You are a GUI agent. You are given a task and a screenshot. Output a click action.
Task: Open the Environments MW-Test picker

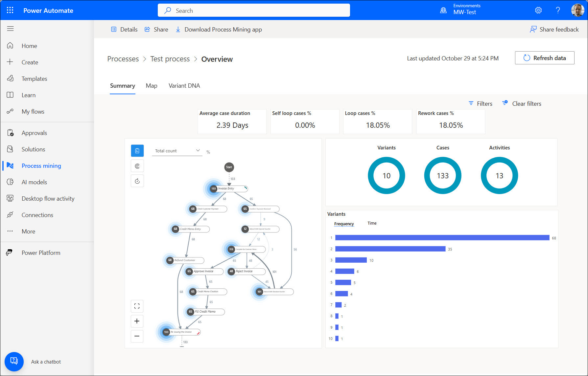[464, 10]
